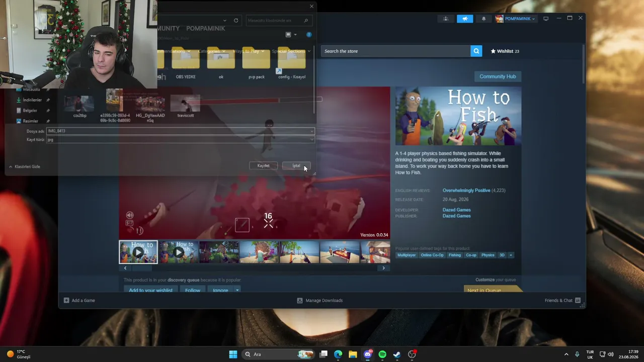Open Discord from the taskbar
The image size is (644, 362).
(368, 354)
